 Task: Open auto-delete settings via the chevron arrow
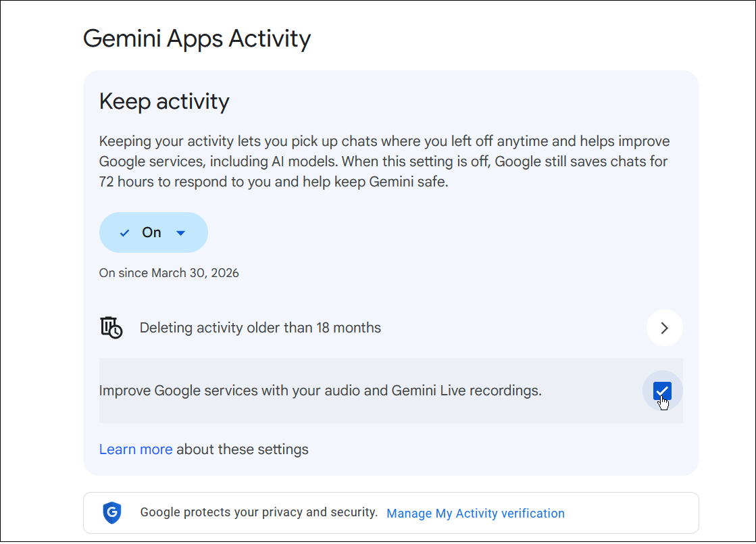tap(664, 328)
